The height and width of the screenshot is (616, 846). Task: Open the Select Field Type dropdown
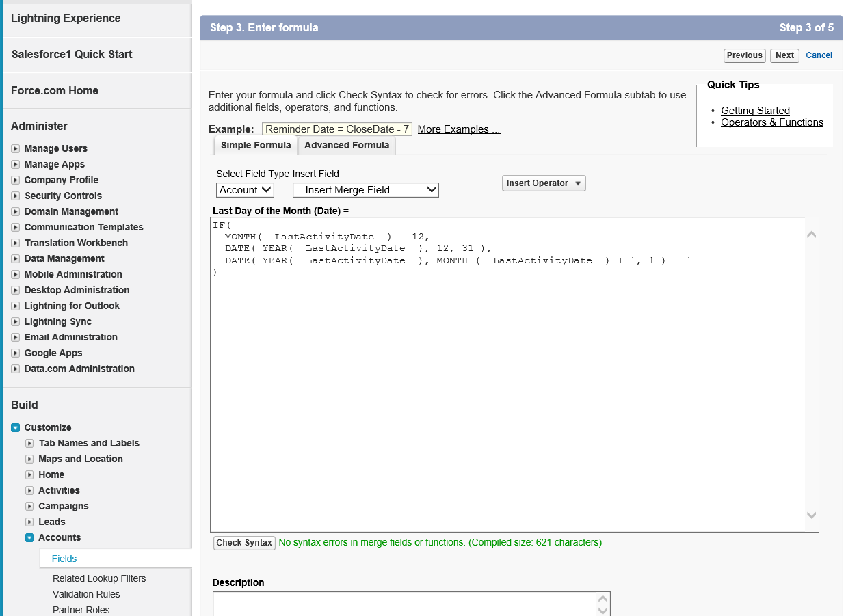[x=246, y=190]
